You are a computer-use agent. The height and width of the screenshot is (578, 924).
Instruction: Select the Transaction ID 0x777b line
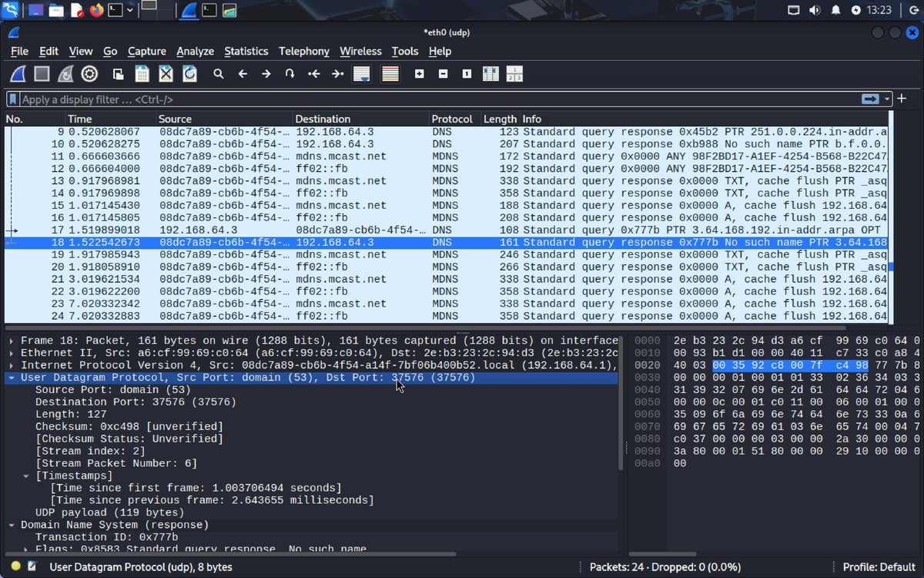point(107,538)
